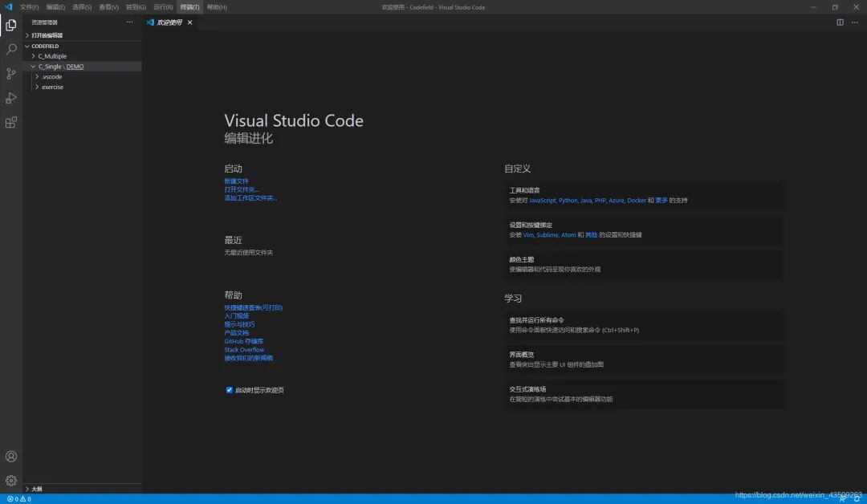Click the Sublime keybindings link

547,235
